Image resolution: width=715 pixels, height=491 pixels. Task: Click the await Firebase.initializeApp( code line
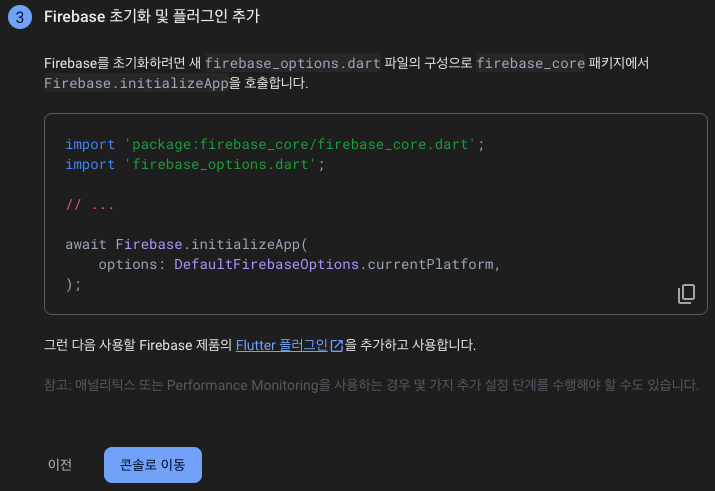(187, 244)
